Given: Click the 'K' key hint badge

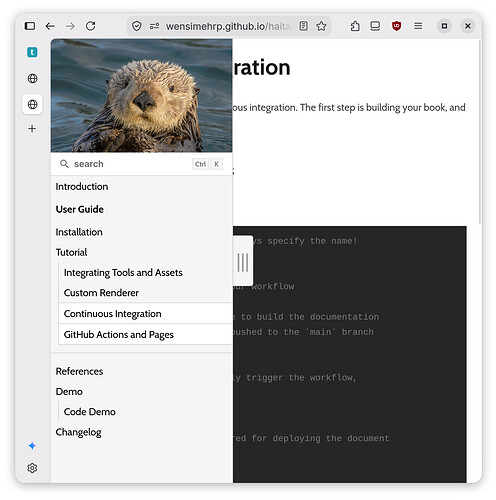Looking at the screenshot, I should click(x=216, y=164).
